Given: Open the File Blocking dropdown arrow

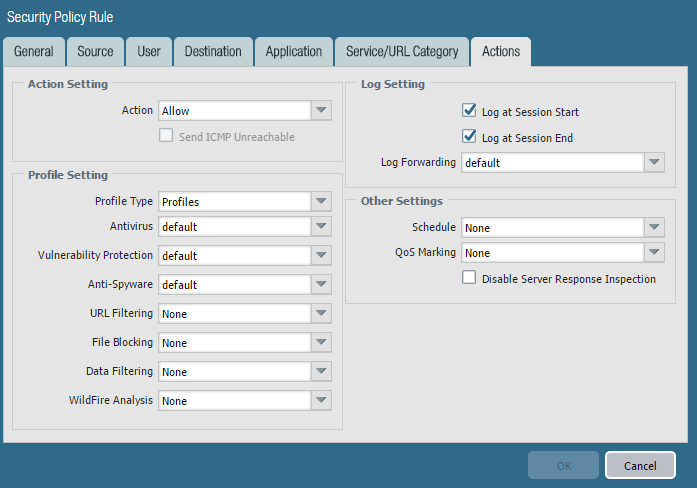Looking at the screenshot, I should (321, 343).
